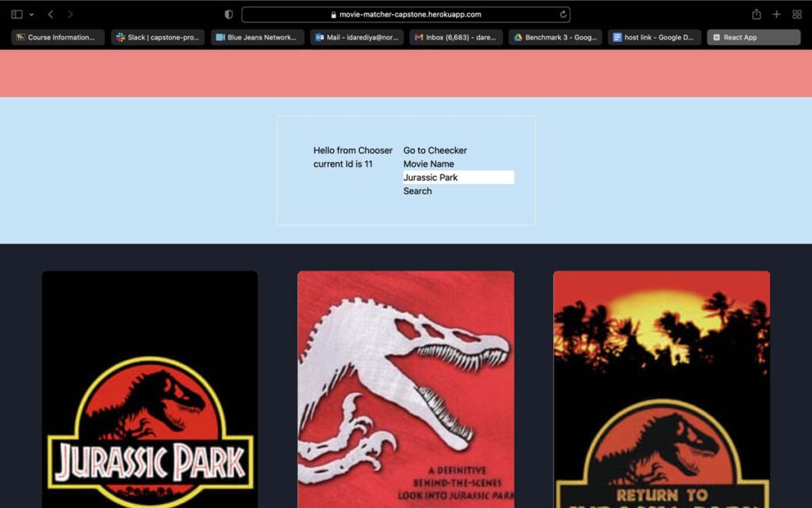Switch to the Blue Jeans Network tab
The width and height of the screenshot is (812, 508).
click(258, 37)
